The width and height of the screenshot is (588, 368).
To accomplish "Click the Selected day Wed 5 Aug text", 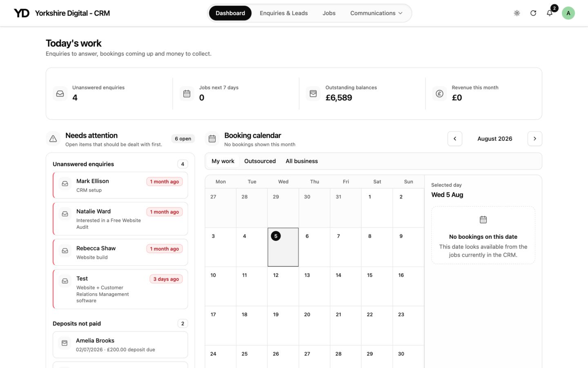I will [x=447, y=195].
